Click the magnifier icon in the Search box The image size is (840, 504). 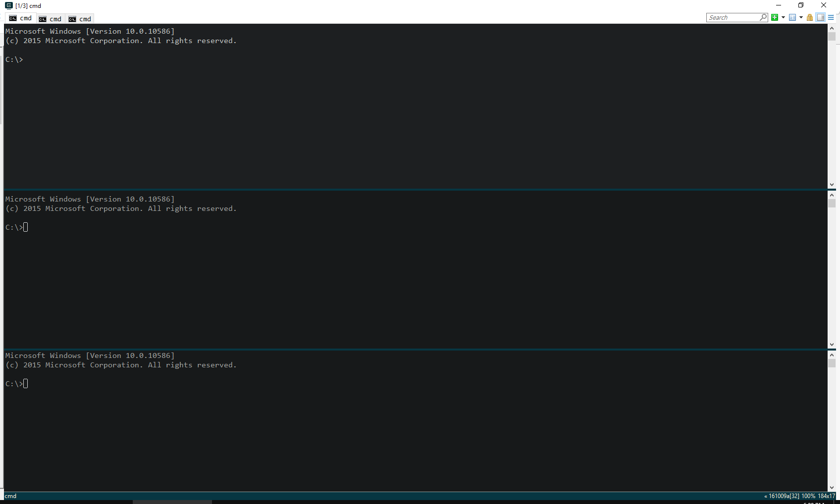tap(763, 17)
